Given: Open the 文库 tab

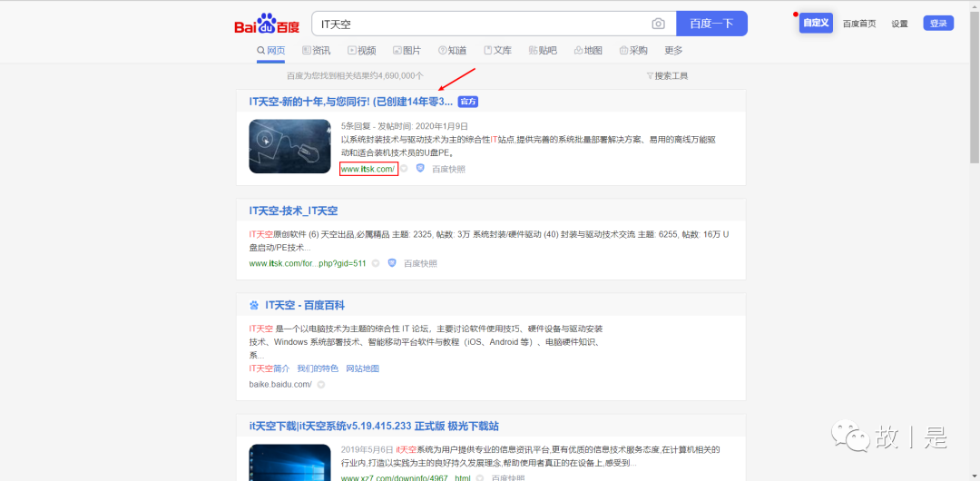Looking at the screenshot, I should tap(498, 51).
